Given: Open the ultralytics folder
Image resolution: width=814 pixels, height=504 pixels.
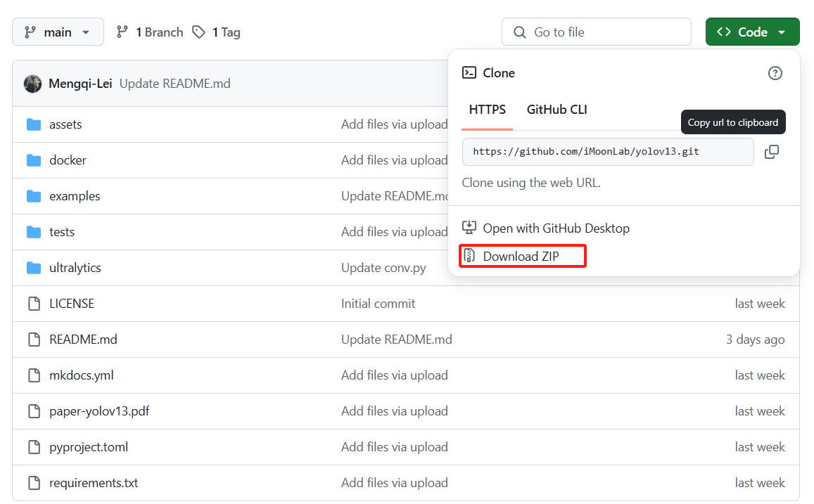Looking at the screenshot, I should click(x=75, y=268).
